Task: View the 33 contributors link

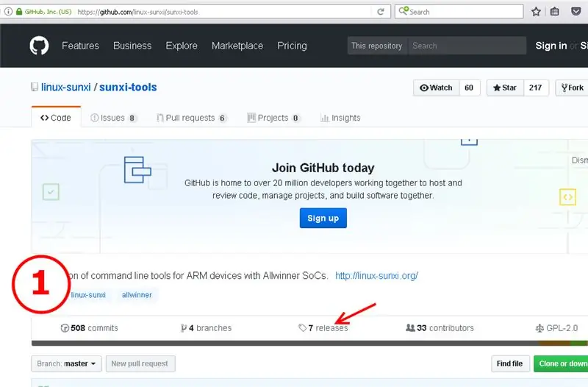Action: point(440,328)
